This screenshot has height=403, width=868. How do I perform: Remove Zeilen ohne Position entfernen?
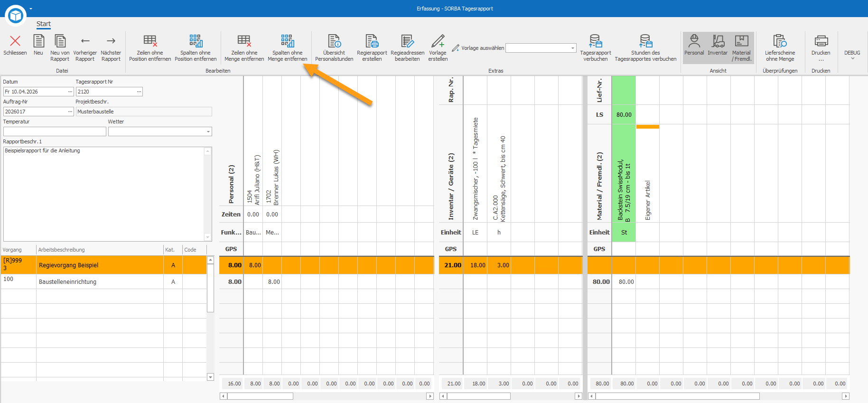point(150,47)
